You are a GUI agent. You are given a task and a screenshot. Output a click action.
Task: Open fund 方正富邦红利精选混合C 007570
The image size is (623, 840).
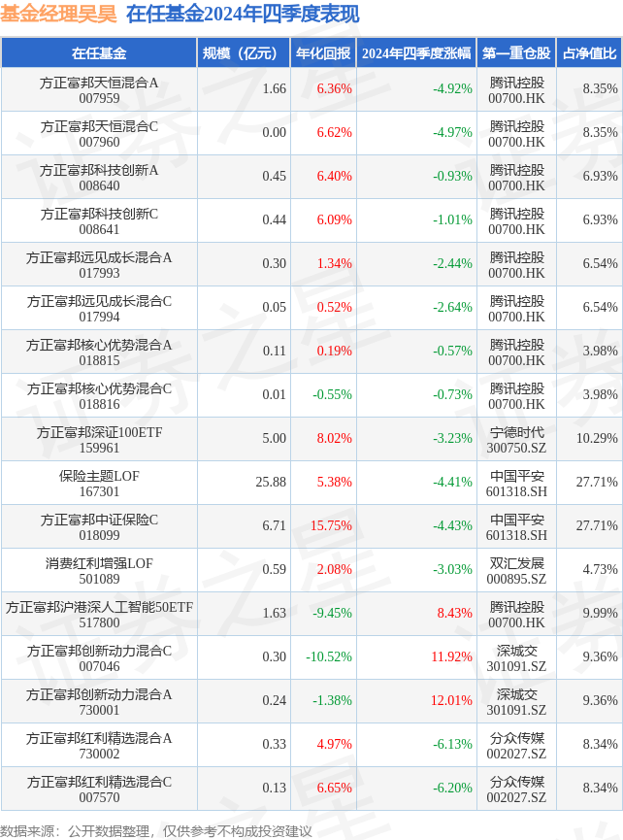click(x=99, y=790)
